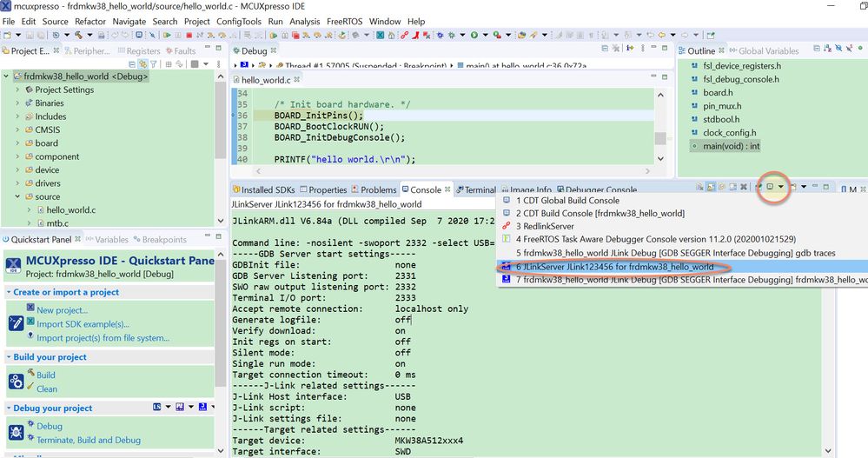Click the Remove Launch X in Console
868x458 pixels.
click(744, 187)
